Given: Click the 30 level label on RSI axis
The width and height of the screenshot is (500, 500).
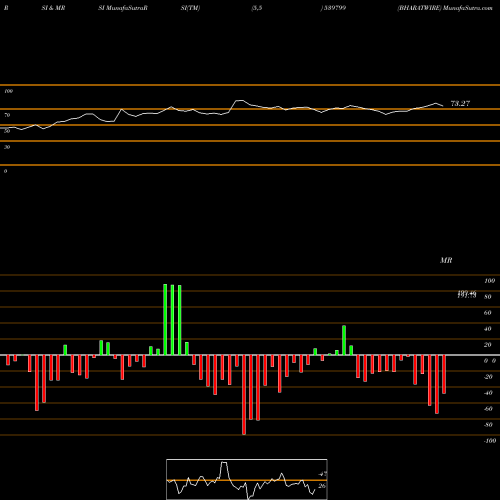Looking at the screenshot, I should click(7, 147).
